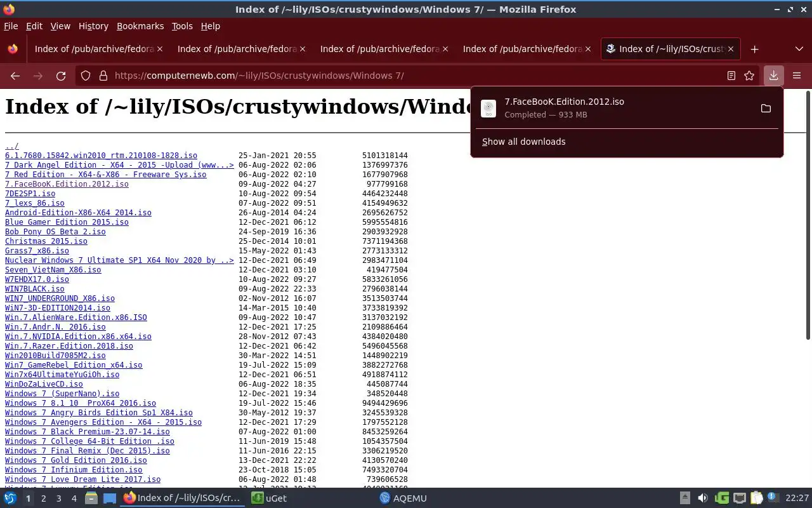Click Nuclear Windows 7 Ultimate SP1 link

coord(119,260)
